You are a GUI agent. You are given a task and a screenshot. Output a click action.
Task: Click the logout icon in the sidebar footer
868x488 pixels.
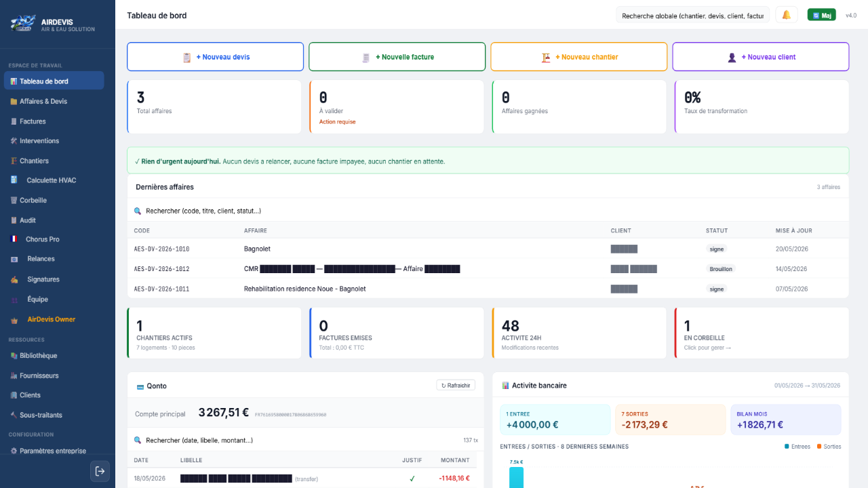click(100, 471)
